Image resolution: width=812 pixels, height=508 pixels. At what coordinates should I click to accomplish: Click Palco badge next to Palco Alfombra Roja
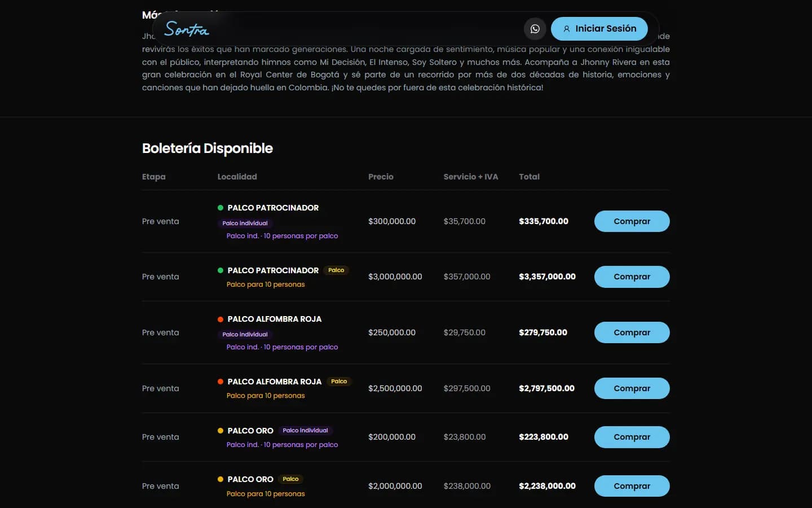tap(339, 382)
